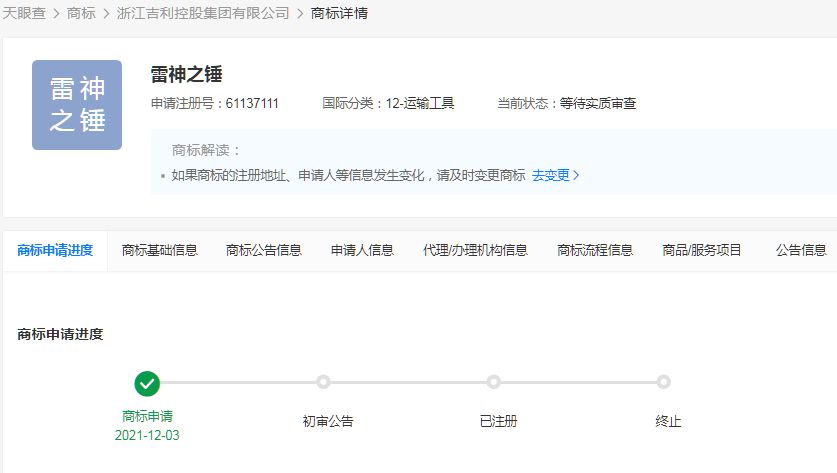Click the 商标申请 step label

pos(147,416)
